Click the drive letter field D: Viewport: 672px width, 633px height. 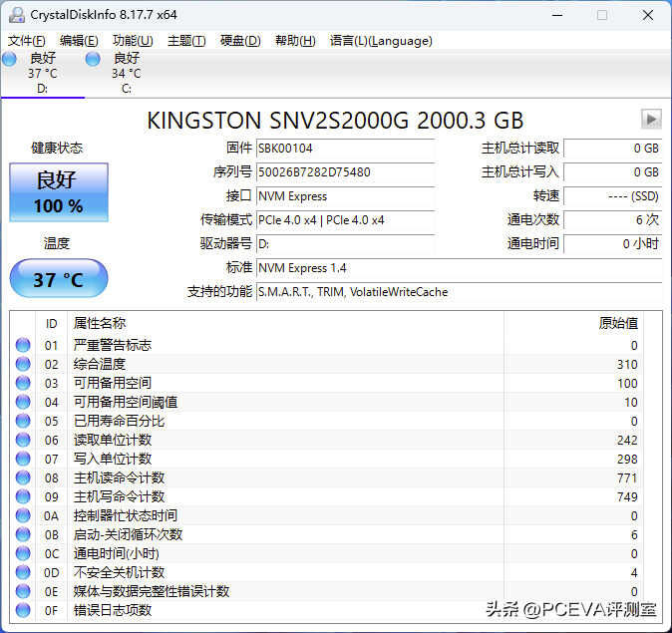[345, 244]
